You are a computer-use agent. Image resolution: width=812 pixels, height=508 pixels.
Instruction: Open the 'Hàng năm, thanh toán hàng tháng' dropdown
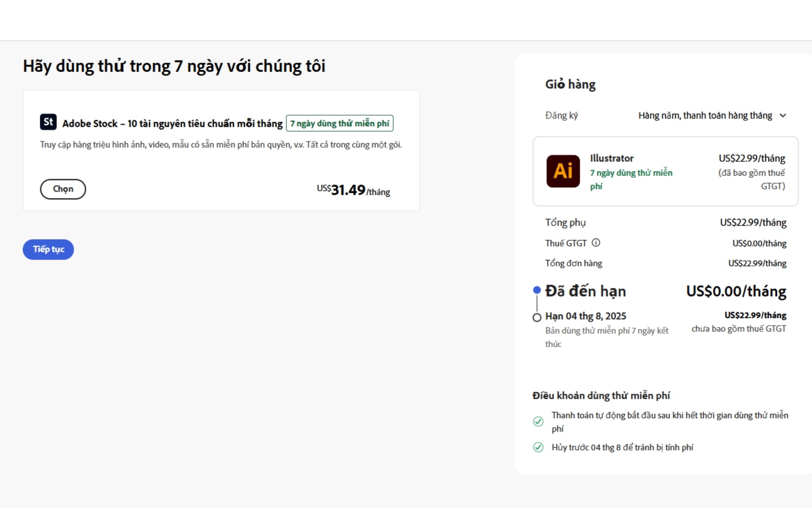click(705, 116)
